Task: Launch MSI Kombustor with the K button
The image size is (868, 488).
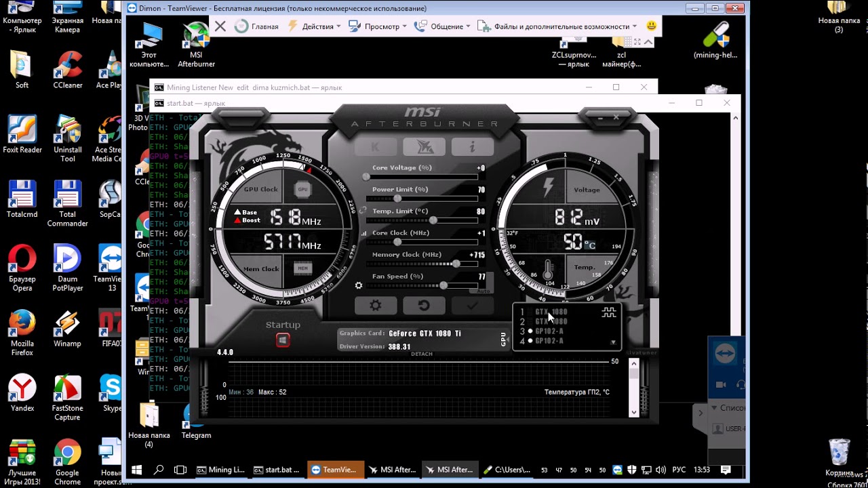Action: [375, 147]
